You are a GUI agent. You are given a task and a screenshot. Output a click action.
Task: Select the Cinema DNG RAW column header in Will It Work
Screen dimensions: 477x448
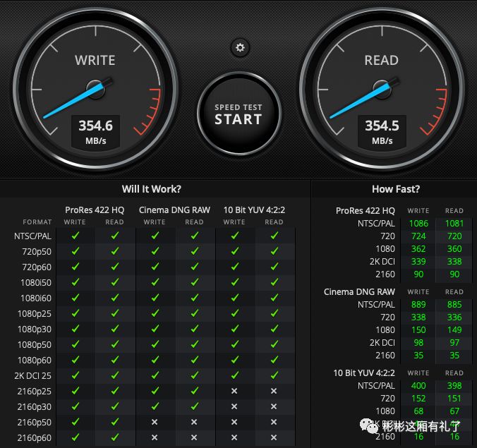tap(174, 210)
